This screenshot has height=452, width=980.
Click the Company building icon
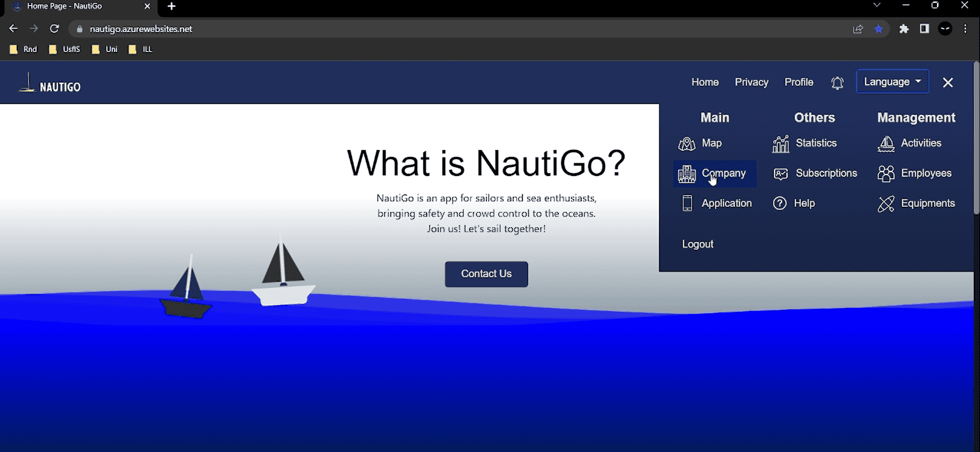pos(687,174)
